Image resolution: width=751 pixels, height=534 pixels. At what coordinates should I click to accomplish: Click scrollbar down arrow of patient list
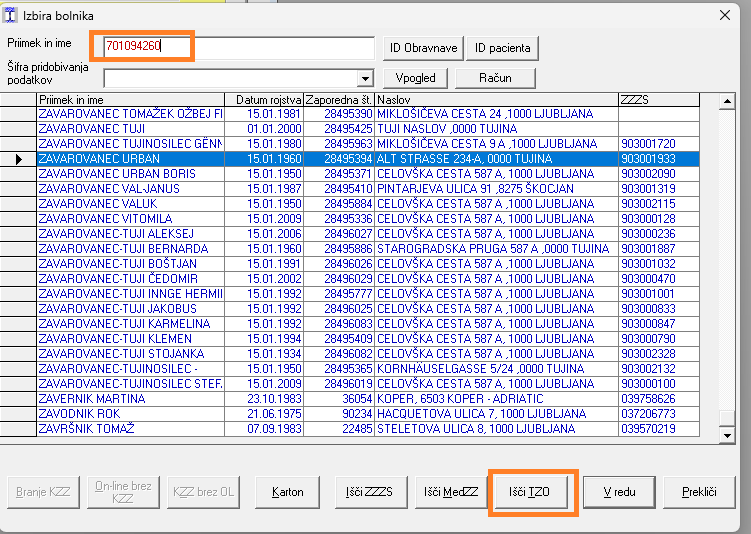[x=727, y=435]
